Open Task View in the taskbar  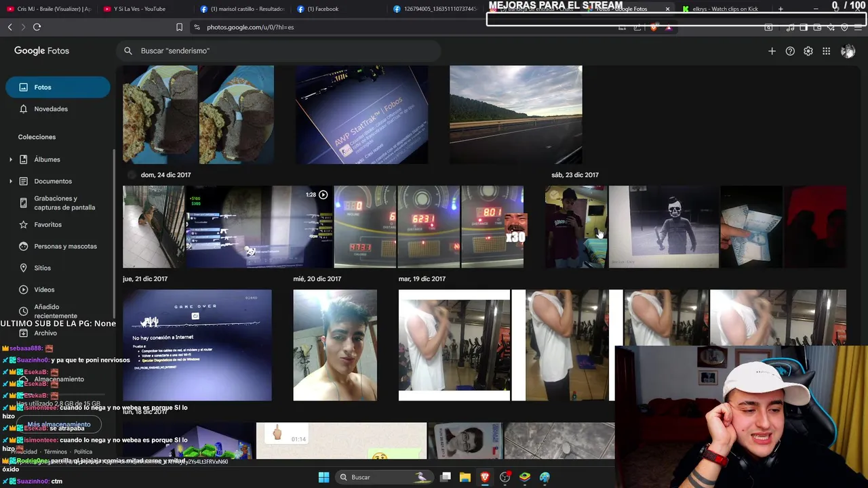point(446,477)
